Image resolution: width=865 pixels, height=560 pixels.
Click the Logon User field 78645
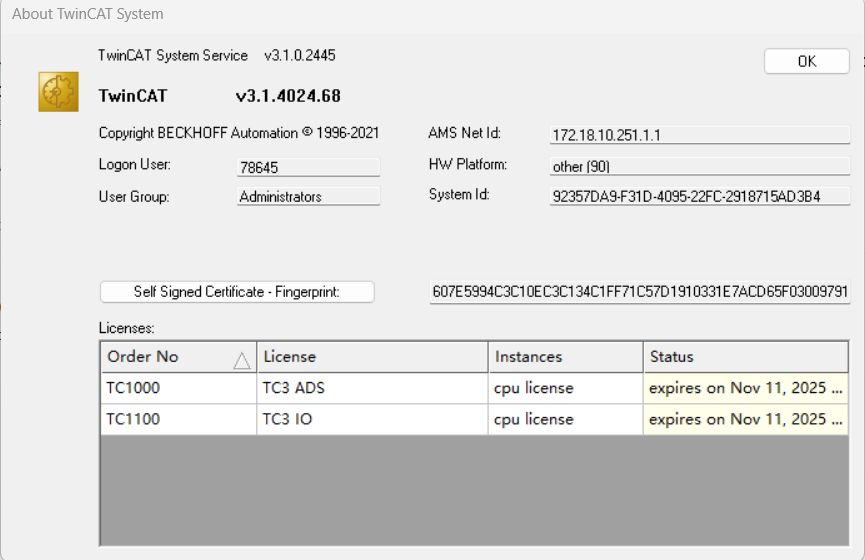[x=308, y=167]
